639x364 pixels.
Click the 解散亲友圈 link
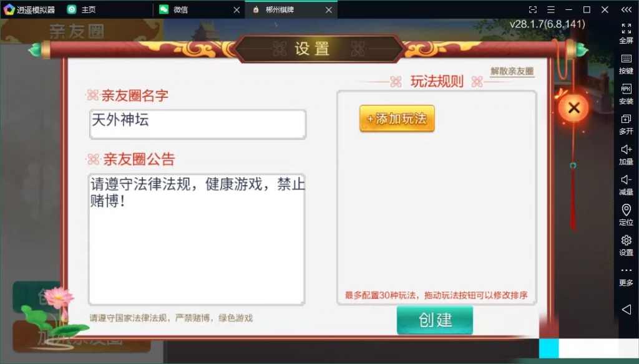tap(512, 71)
